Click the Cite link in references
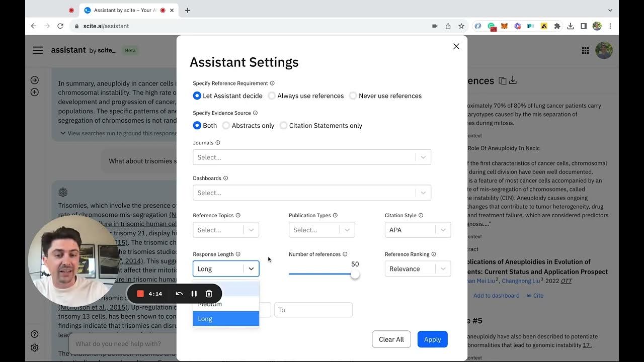The width and height of the screenshot is (644, 362). coord(535,296)
